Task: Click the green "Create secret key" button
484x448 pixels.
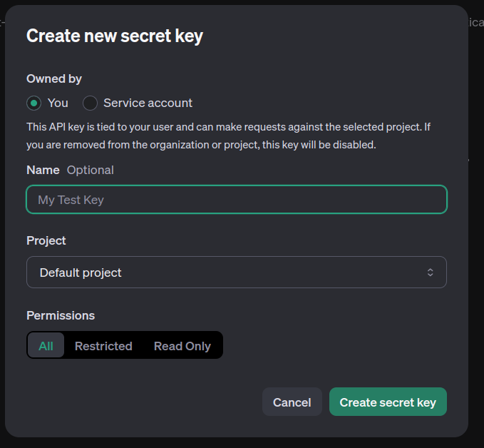Action: [387, 402]
